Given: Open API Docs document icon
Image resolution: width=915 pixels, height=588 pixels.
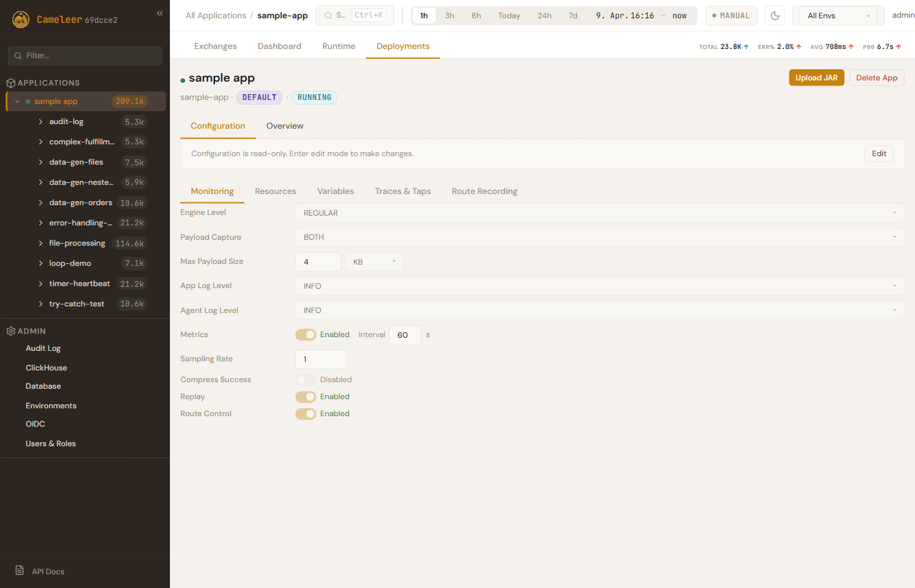Looking at the screenshot, I should (20, 570).
